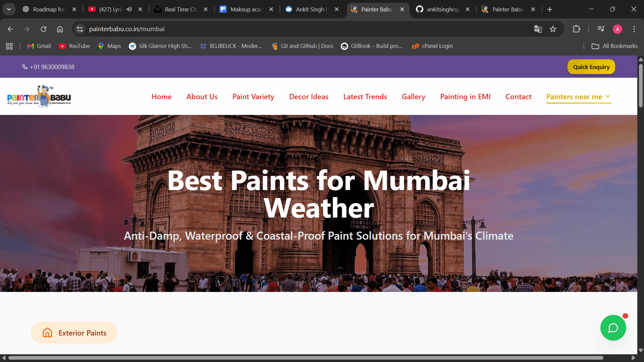Click the Painter Babu logo
644x362 pixels.
click(39, 97)
